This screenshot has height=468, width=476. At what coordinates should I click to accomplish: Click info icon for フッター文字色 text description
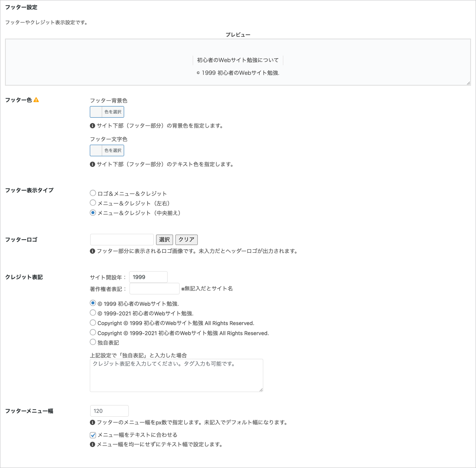pos(92,164)
